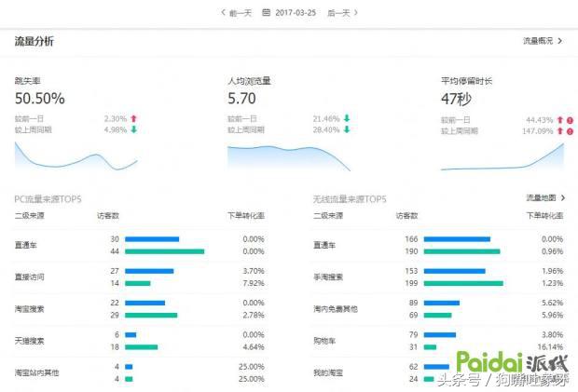Viewport: 578px width, 392px height.
Task: Click the 7.92% conversion rate value
Action: click(x=254, y=283)
